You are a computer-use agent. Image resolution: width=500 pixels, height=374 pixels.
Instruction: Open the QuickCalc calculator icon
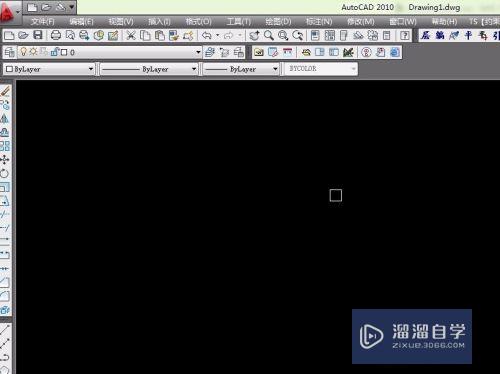click(387, 35)
